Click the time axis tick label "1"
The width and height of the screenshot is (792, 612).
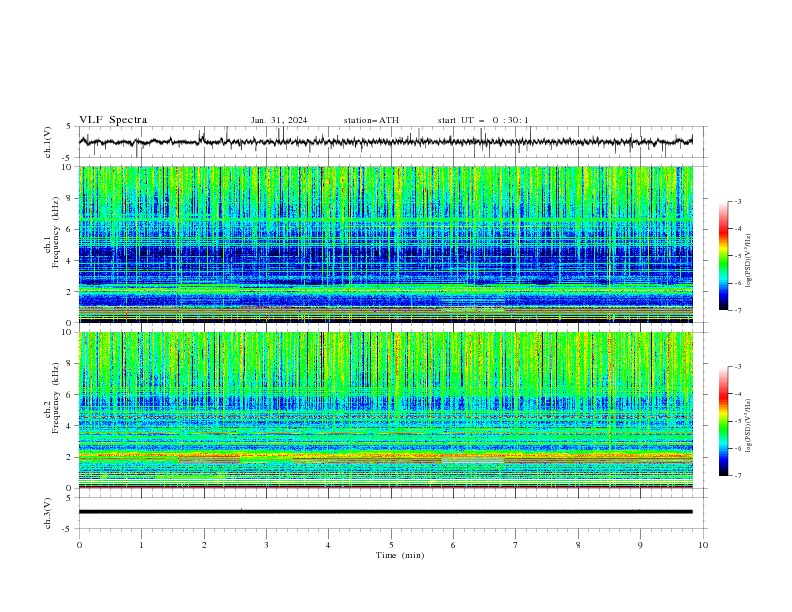tap(141, 545)
